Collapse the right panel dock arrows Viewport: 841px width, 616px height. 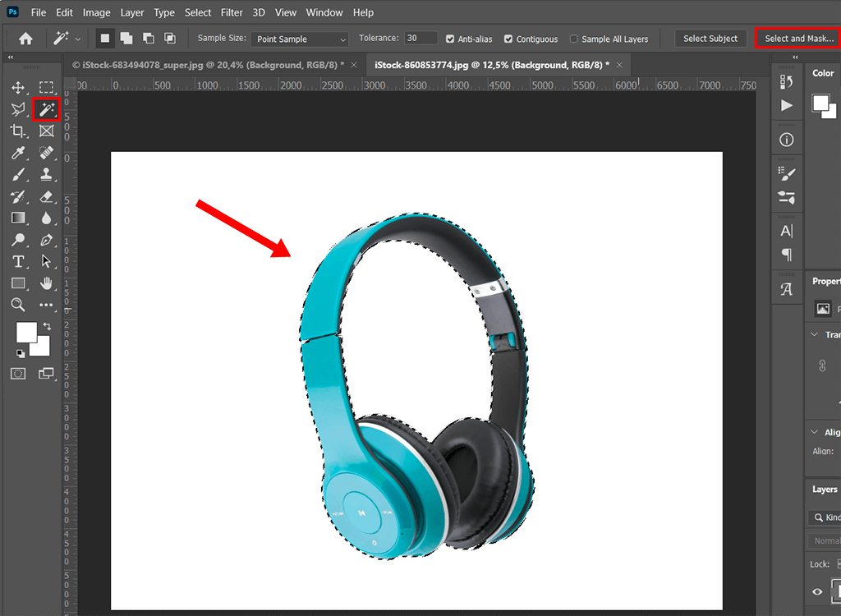[x=795, y=57]
